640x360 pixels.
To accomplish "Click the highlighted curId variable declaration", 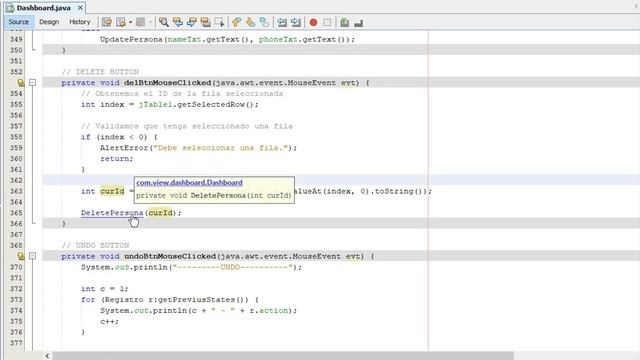I will point(112,191).
